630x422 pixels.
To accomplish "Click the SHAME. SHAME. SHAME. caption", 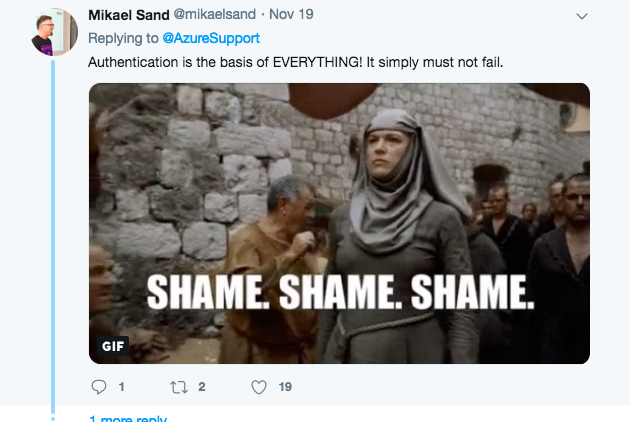I will [x=338, y=292].
